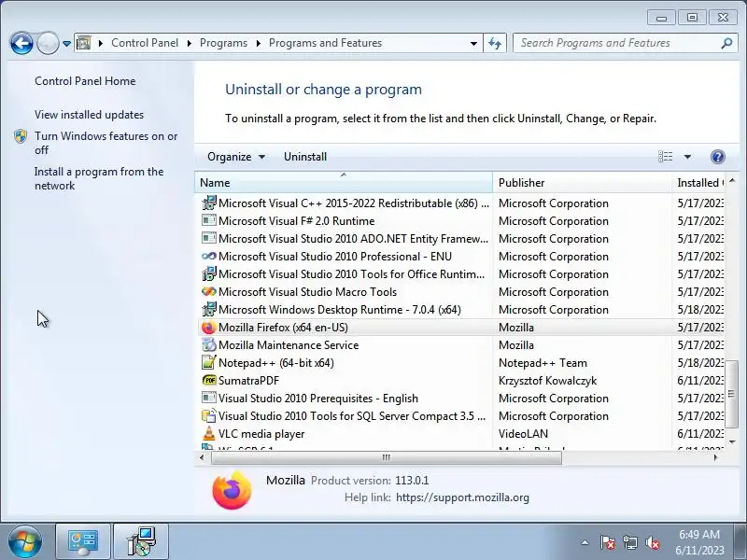
Task: Click Programs in the breadcrumb path
Action: tap(223, 43)
